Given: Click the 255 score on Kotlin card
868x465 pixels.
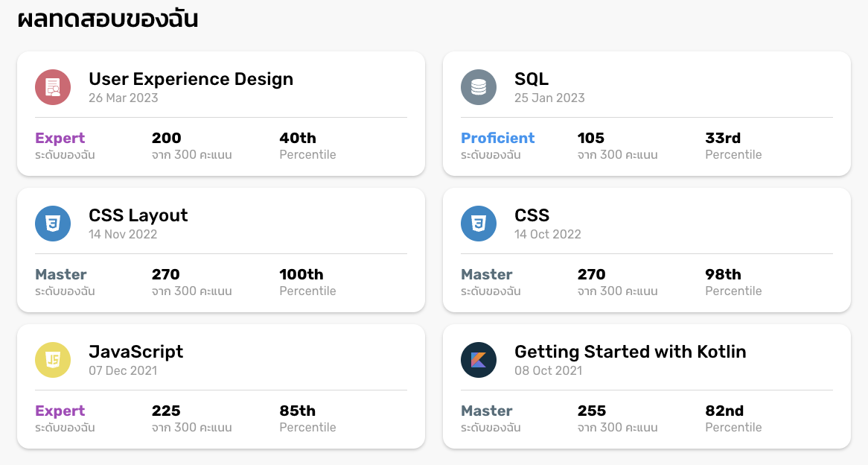Looking at the screenshot, I should [592, 411].
